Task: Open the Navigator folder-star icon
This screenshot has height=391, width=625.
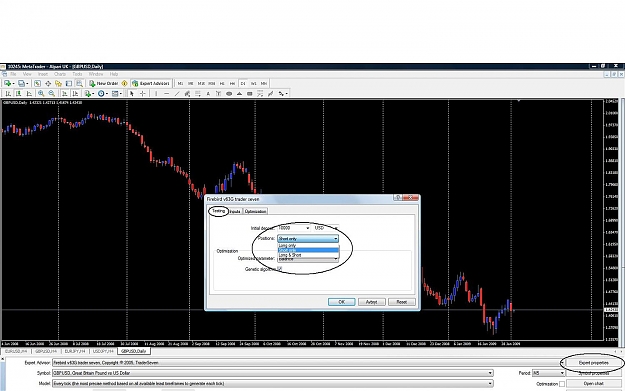Action: pos(59,83)
